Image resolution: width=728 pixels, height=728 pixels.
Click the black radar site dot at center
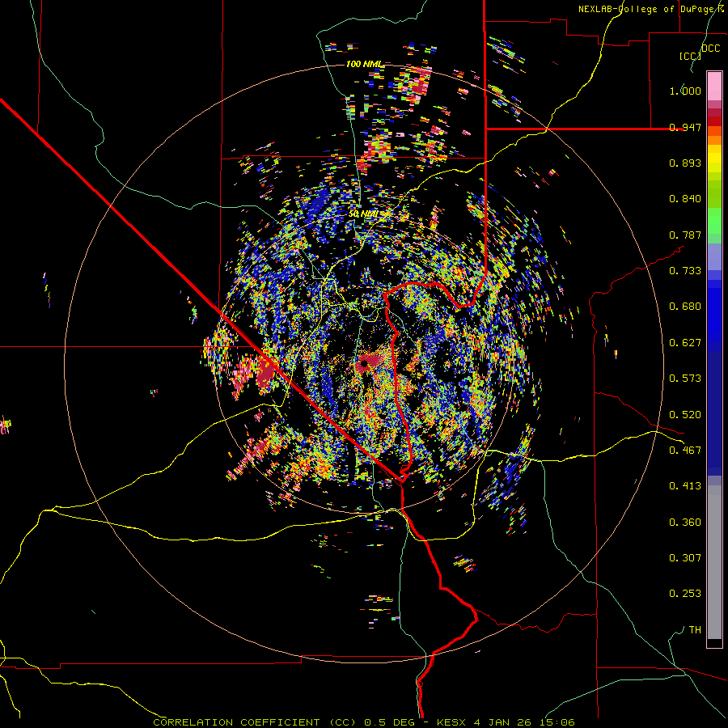(x=365, y=363)
